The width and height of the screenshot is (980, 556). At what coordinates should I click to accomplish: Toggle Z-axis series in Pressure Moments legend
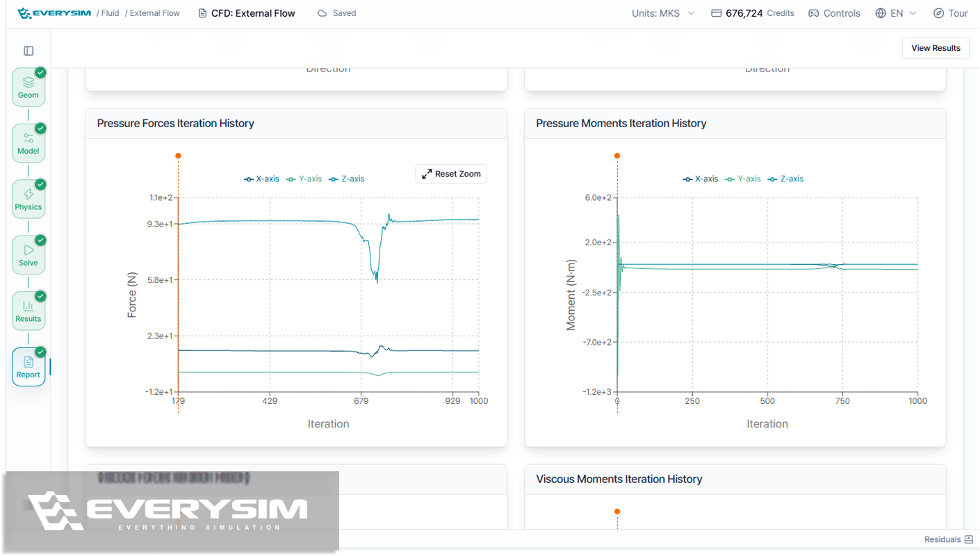[785, 179]
